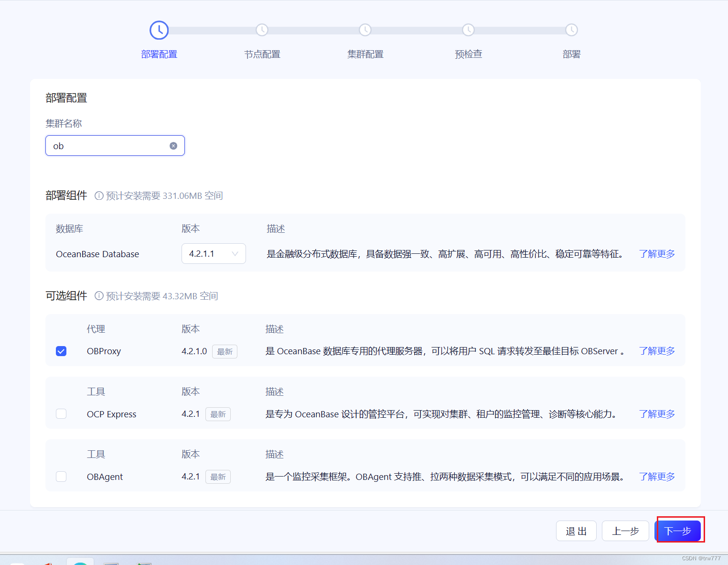Click the OCP Express description text
Screen dimensions: 728x565
click(x=441, y=414)
